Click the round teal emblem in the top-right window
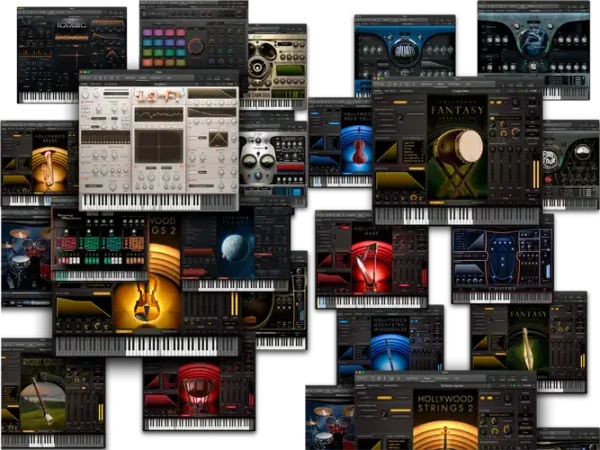 [x=533, y=43]
